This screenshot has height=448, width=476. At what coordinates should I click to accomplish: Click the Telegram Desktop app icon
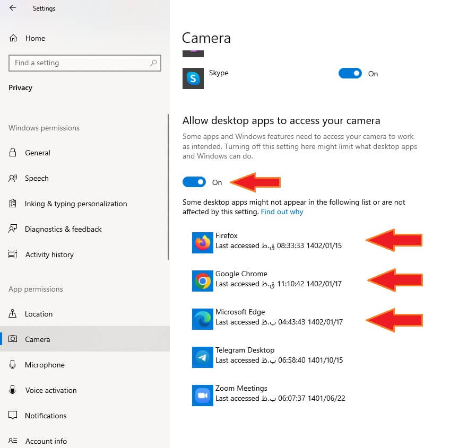tap(203, 357)
